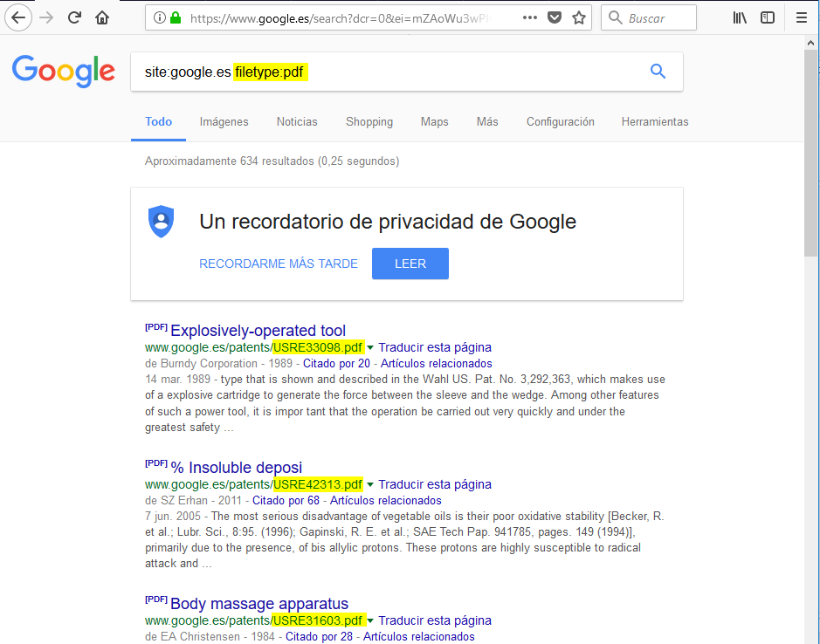Viewport: 820px width, 644px height.
Task: Click the scrollbar up arrow
Action: pos(811,43)
